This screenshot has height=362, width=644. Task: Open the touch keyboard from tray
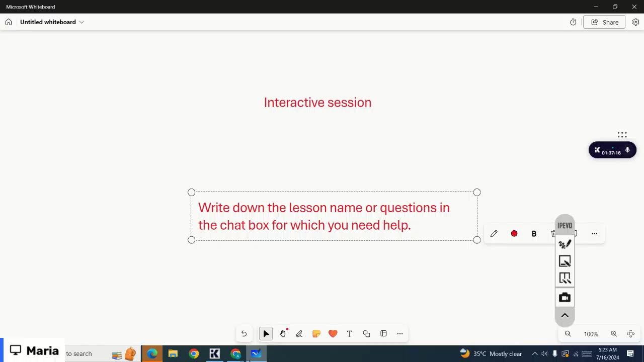[587, 354]
